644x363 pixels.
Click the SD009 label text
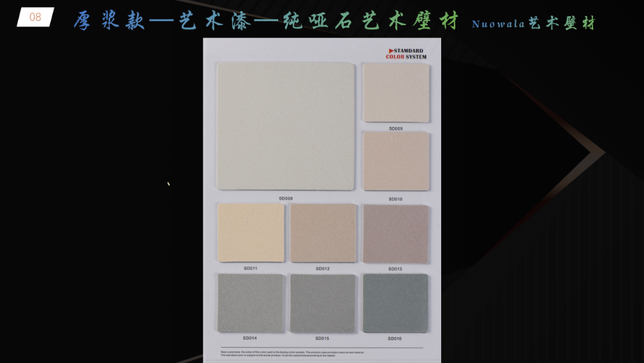click(x=396, y=129)
